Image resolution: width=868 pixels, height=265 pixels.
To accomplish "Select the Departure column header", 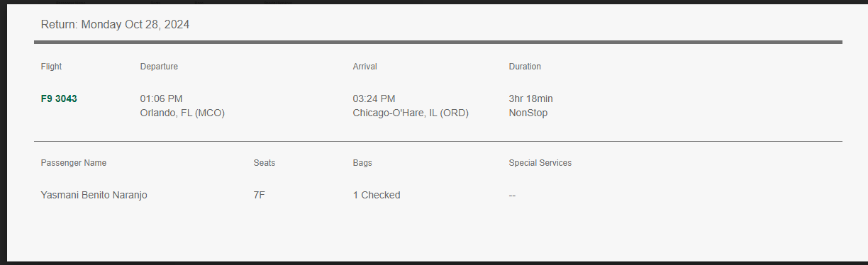I will click(159, 67).
